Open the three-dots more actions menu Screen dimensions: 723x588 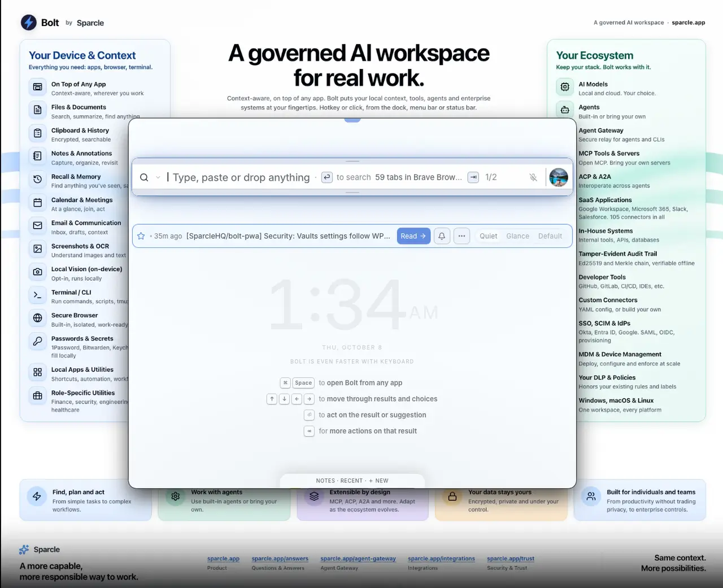coord(461,236)
